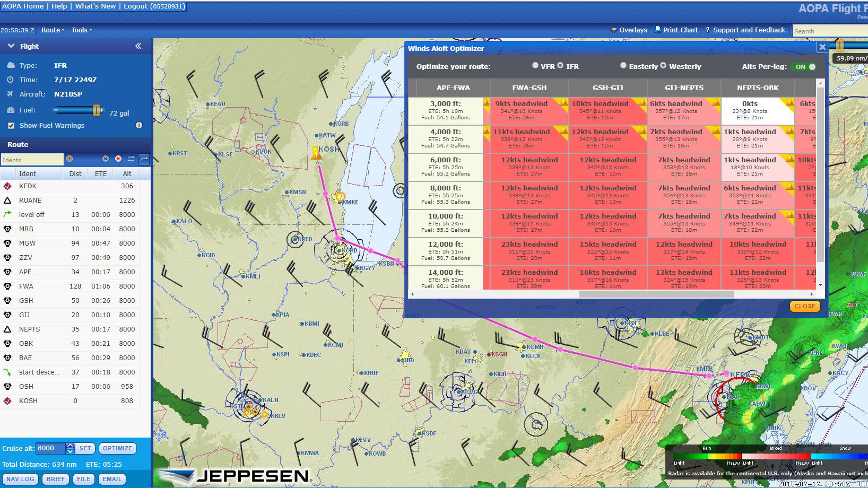Screen dimensions: 868x488
Task: Click the RUANE waypoint triangle icon
Action: pos(7,201)
